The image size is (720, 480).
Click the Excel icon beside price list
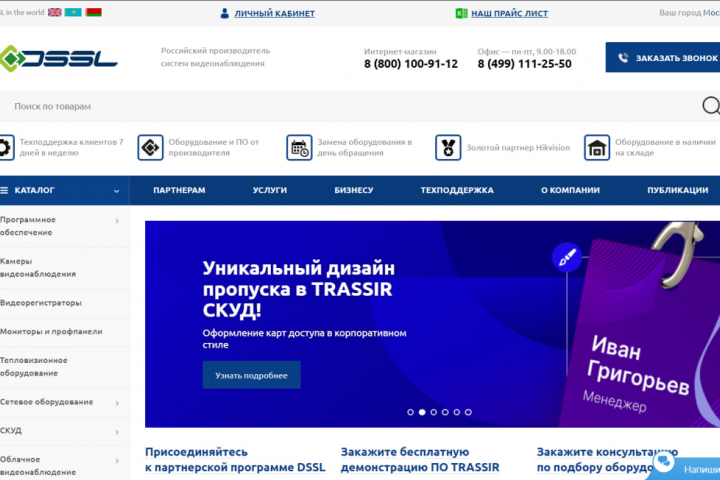pyautogui.click(x=461, y=13)
